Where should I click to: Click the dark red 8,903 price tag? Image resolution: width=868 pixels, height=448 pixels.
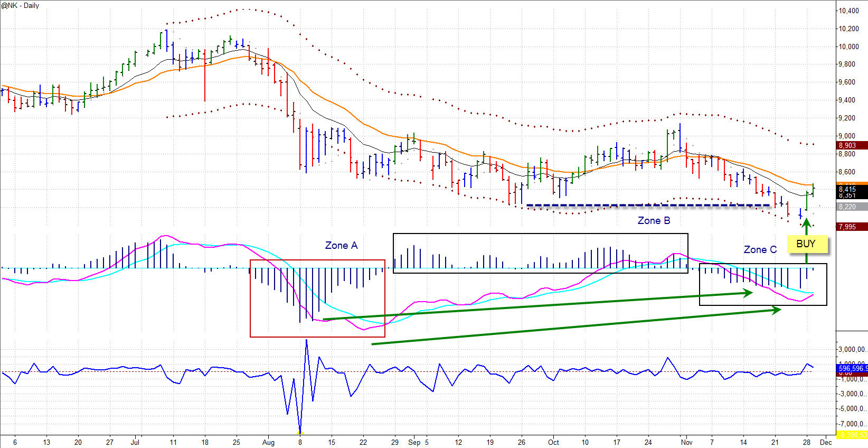tap(848, 145)
